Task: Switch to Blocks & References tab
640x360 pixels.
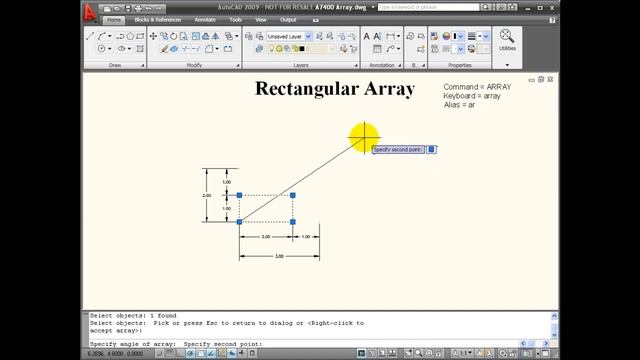Action: (158, 20)
